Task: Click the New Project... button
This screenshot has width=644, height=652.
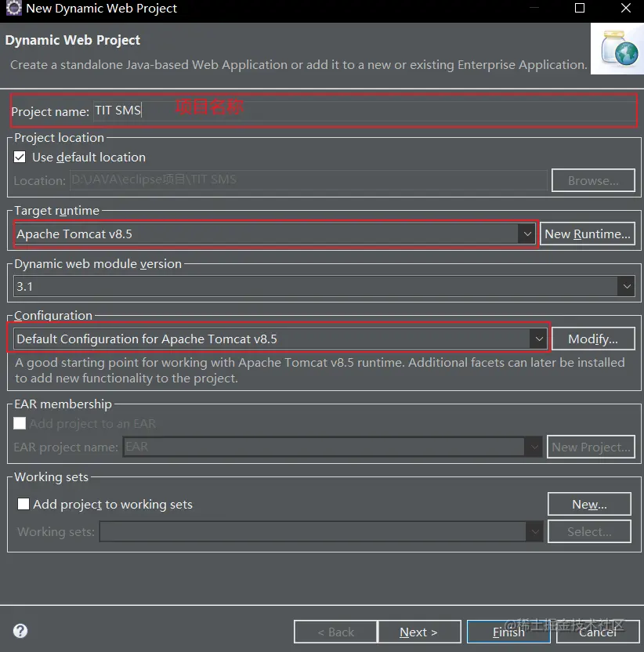Action: pyautogui.click(x=591, y=447)
